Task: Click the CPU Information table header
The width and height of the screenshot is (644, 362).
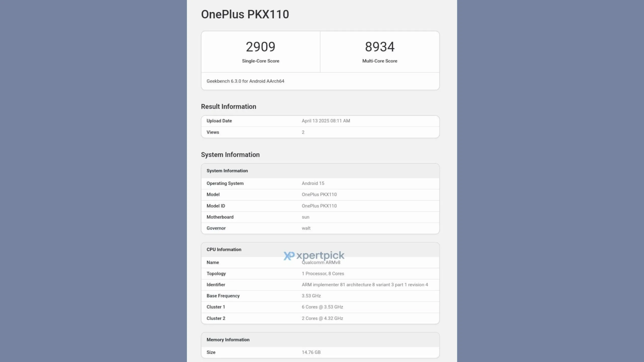Action: point(320,250)
